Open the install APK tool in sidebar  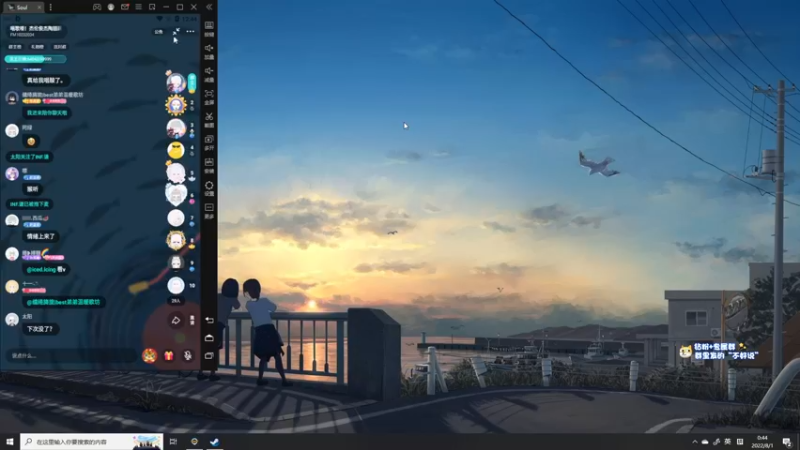tap(209, 164)
